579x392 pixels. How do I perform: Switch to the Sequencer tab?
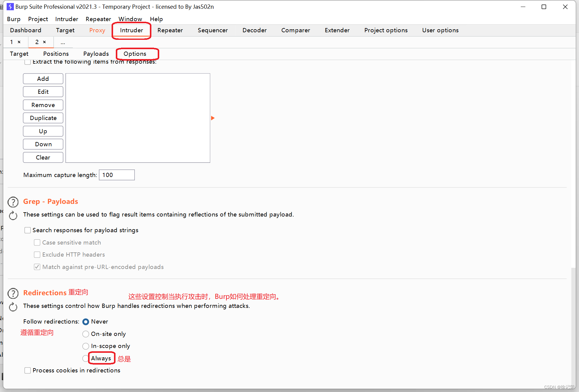coord(213,30)
